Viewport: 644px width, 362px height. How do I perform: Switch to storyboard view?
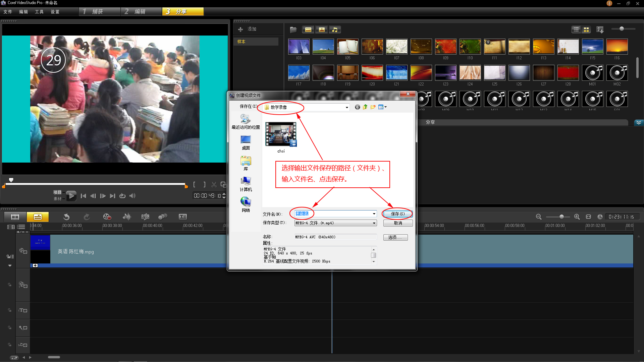click(x=15, y=217)
